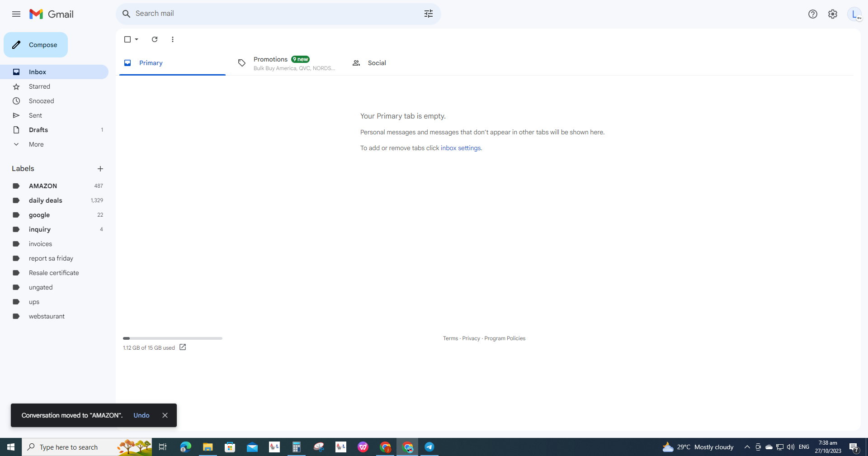Open the daily deals label
Image resolution: width=868 pixels, height=456 pixels.
[54, 200]
